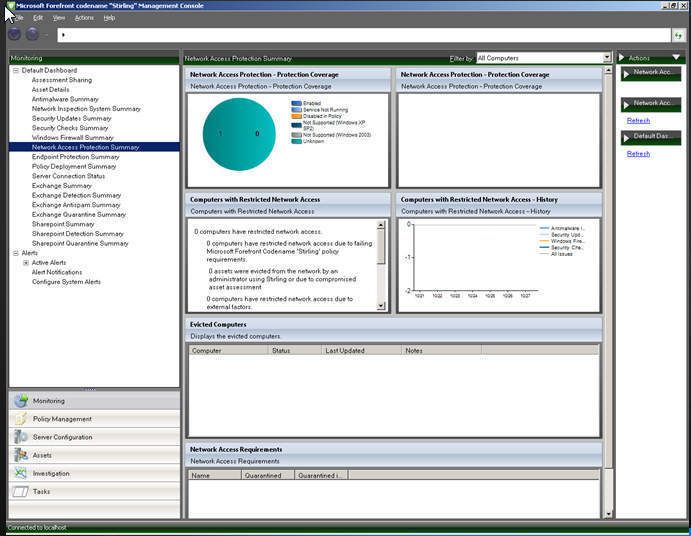691x536 pixels.
Task: Click the Investigation icon
Action: (21, 473)
